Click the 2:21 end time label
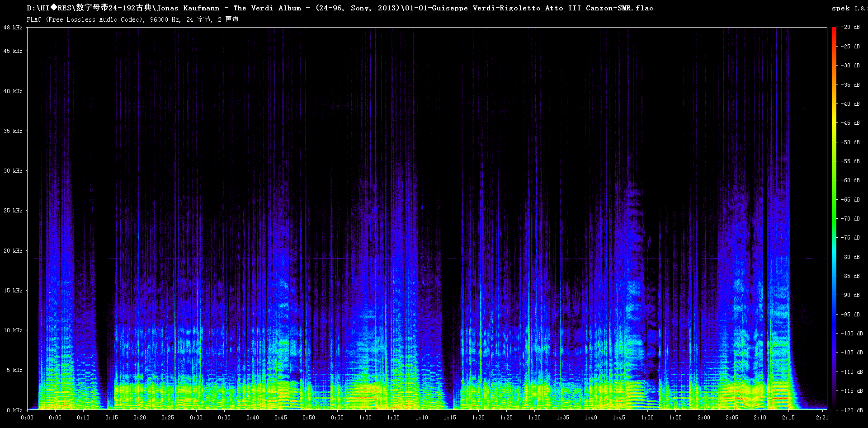Screen dimensions: 868x428 pos(822,418)
